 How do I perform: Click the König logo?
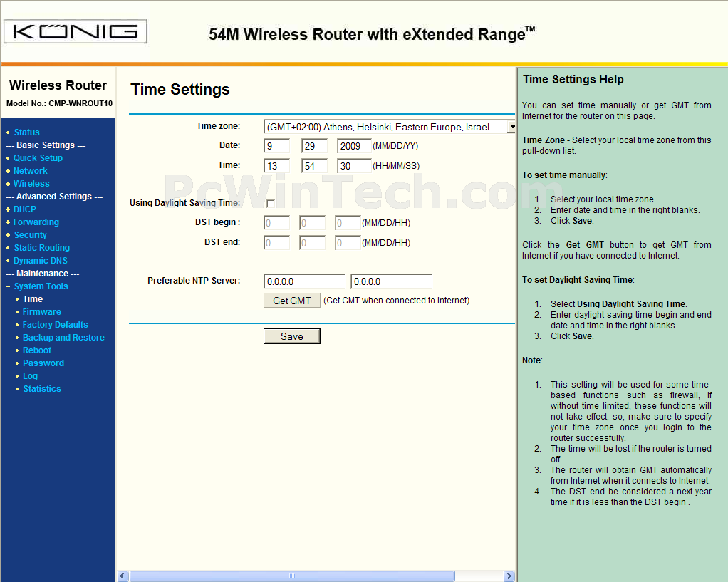76,31
